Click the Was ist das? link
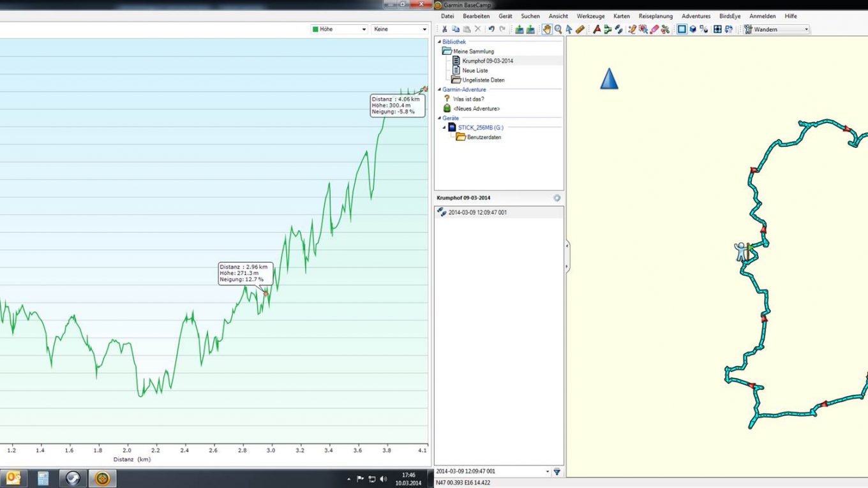 (x=468, y=100)
